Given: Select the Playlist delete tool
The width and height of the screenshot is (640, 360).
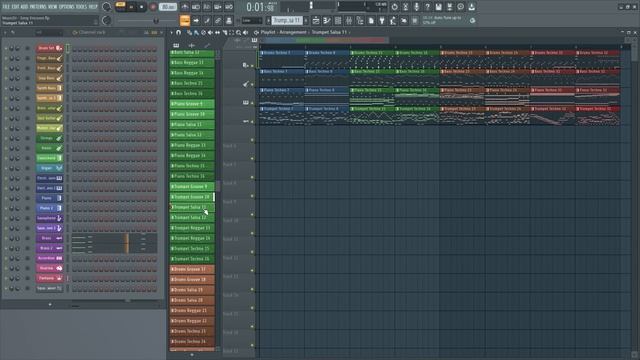Looking at the screenshot, I should [x=203, y=33].
